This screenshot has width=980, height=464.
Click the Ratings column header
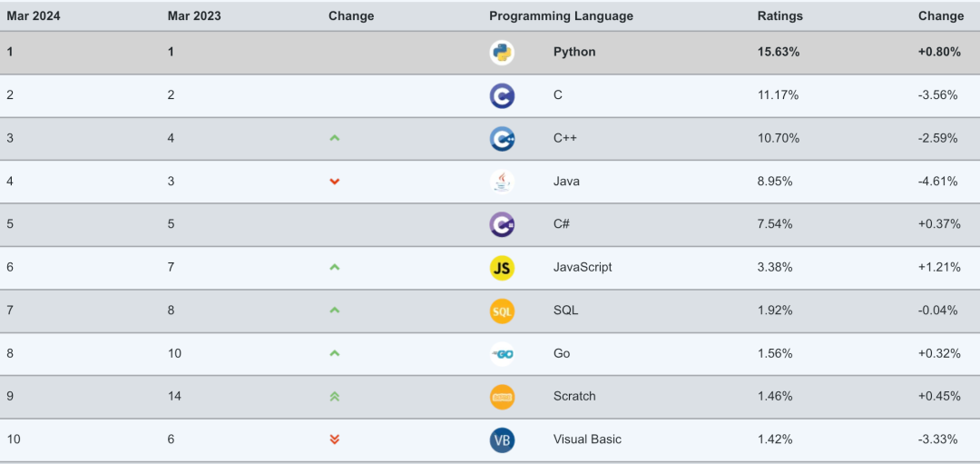coord(780,16)
